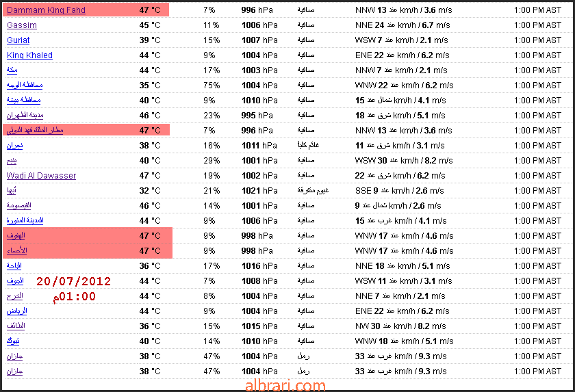Open the محافظة الوجه link
575x392 pixels.
click(x=25, y=85)
